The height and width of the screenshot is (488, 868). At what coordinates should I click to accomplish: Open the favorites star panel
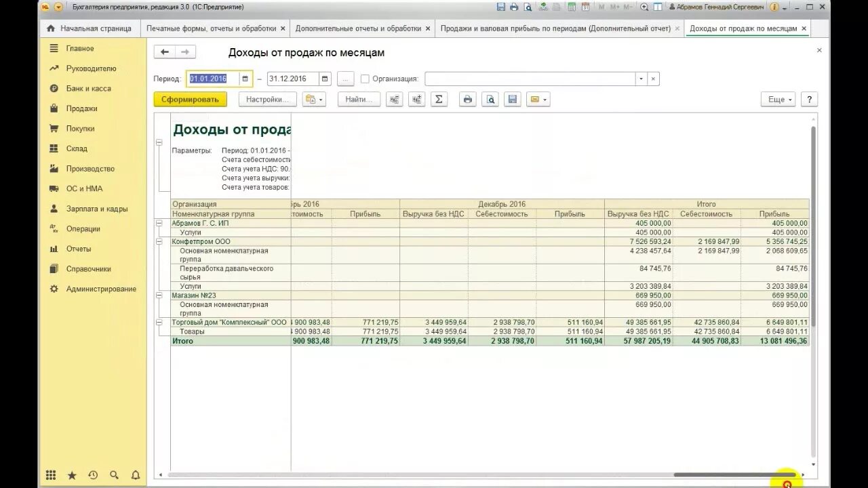pos(72,475)
